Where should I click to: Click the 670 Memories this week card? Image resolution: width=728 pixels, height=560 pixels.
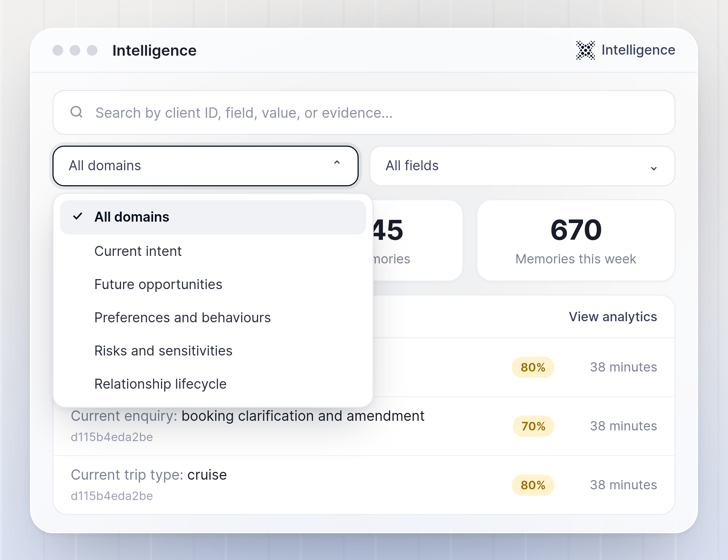click(576, 241)
